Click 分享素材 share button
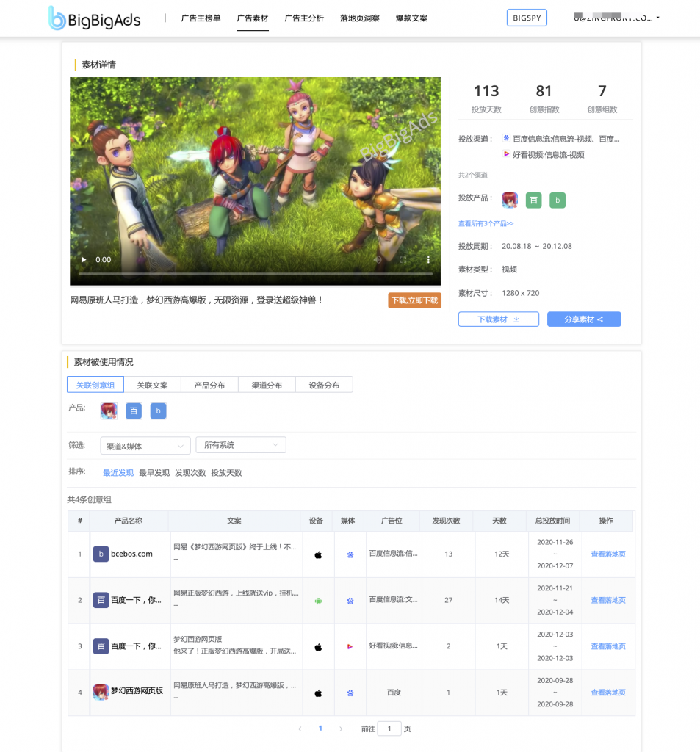The width and height of the screenshot is (700, 752). click(x=584, y=319)
